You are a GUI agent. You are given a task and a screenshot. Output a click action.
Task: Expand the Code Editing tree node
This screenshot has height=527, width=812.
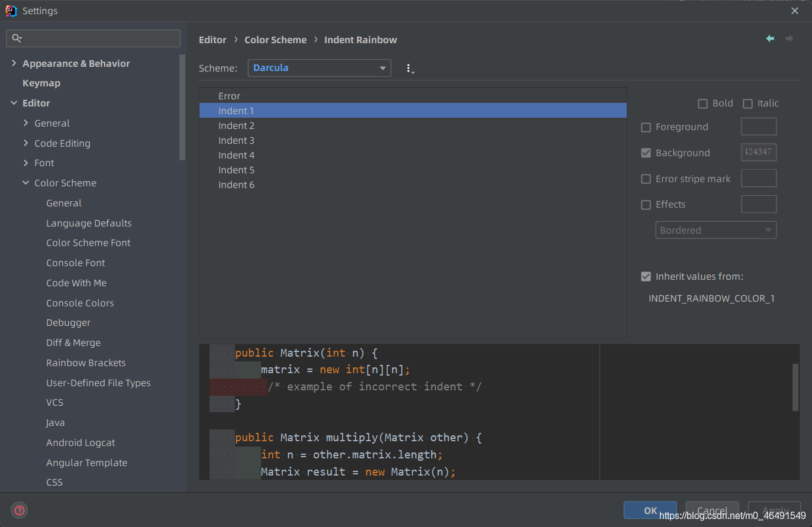point(25,143)
